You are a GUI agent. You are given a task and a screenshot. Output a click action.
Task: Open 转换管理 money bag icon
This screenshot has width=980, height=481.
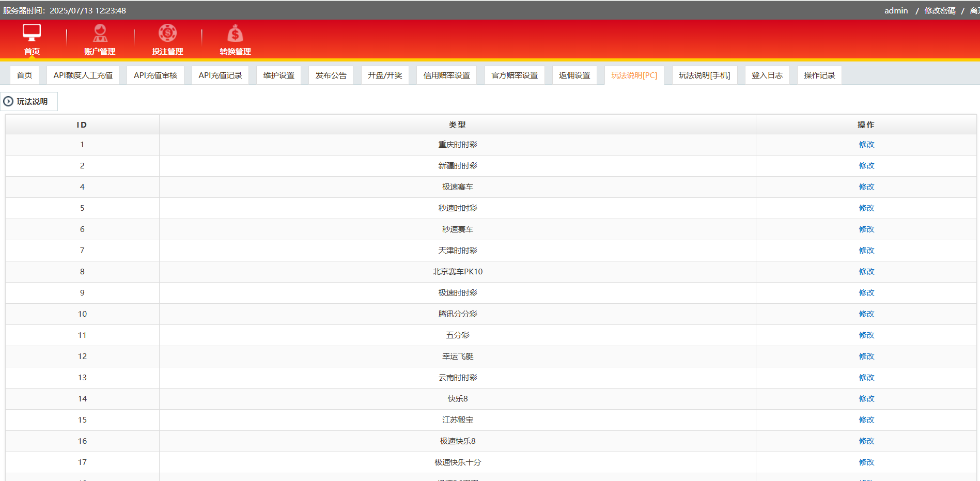click(235, 34)
